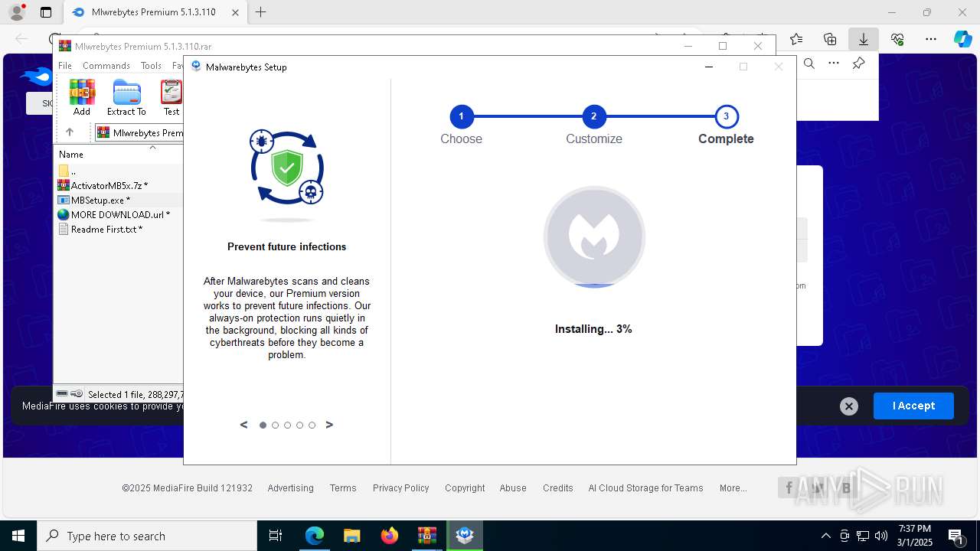This screenshot has width=980, height=551.
Task: Select the third carousel dot
Action: point(287,425)
